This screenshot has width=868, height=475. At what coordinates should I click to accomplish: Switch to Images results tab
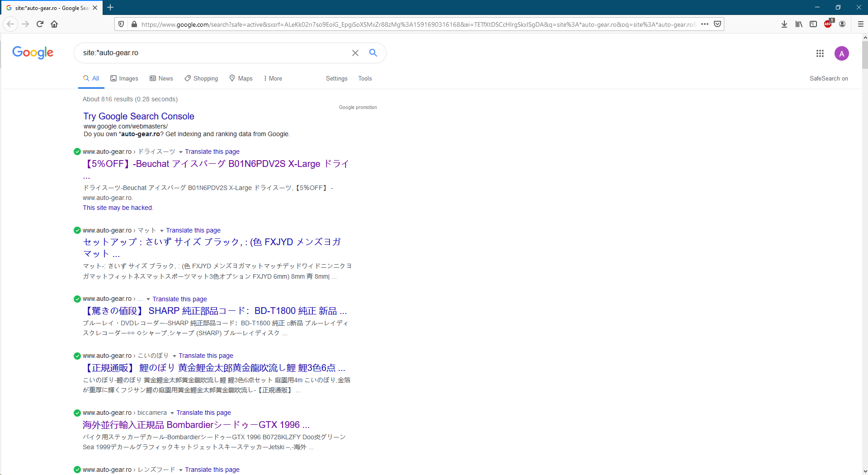(x=124, y=78)
